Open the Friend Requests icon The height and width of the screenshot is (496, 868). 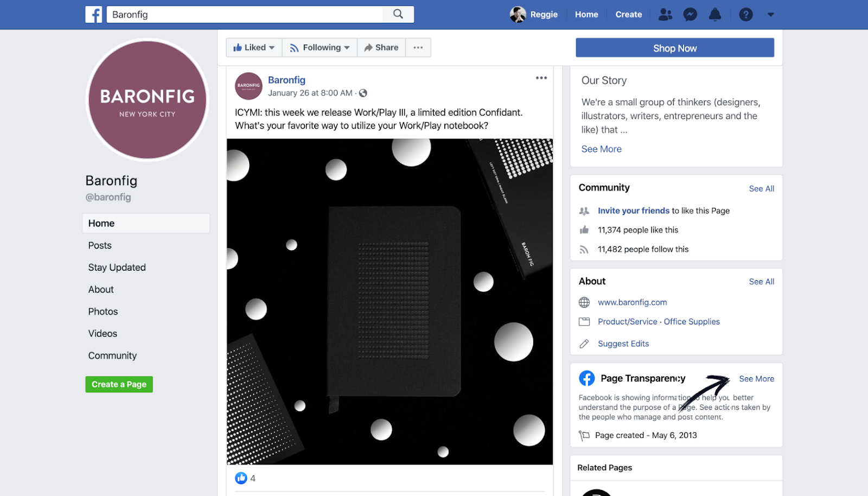pos(665,15)
